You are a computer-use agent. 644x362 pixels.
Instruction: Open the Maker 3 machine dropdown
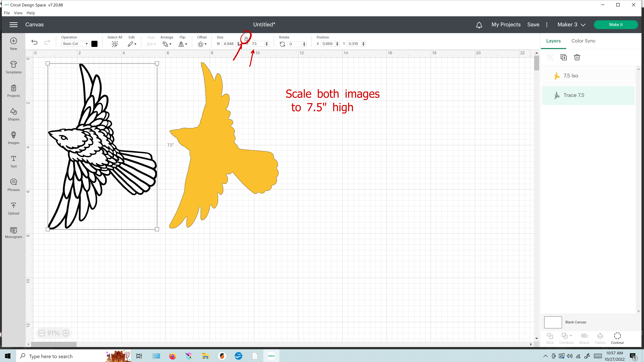(572, 25)
